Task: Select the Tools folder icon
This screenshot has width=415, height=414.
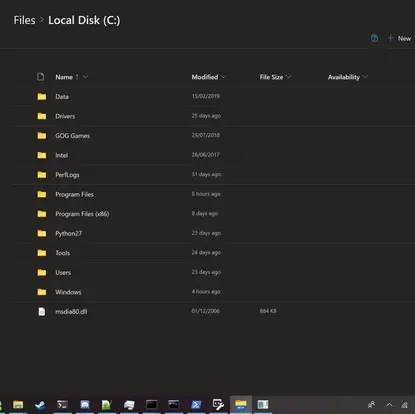Action: (42, 253)
